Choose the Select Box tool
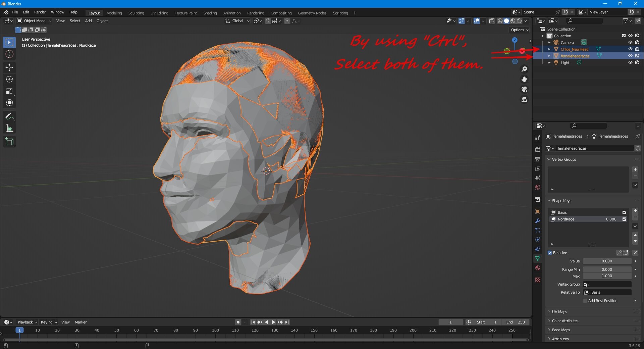 [9, 42]
